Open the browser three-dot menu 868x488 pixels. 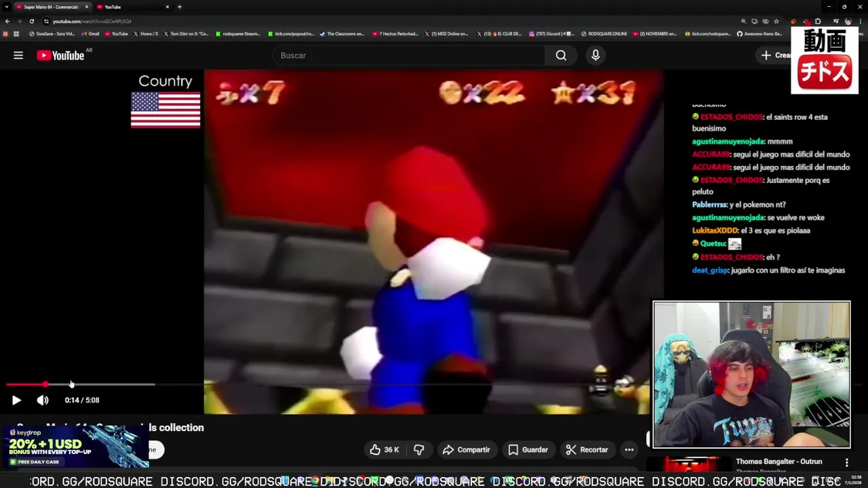[x=860, y=21]
